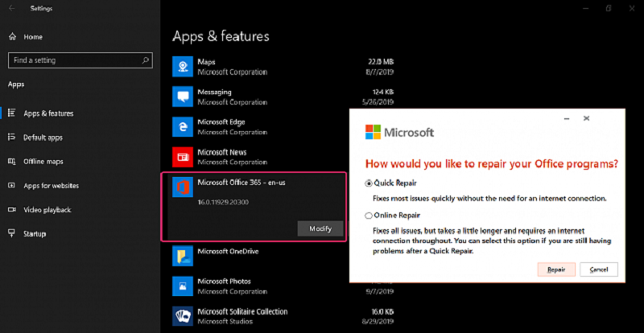This screenshot has width=644, height=333.
Task: Select the Microsoft News app name
Action: (x=222, y=152)
